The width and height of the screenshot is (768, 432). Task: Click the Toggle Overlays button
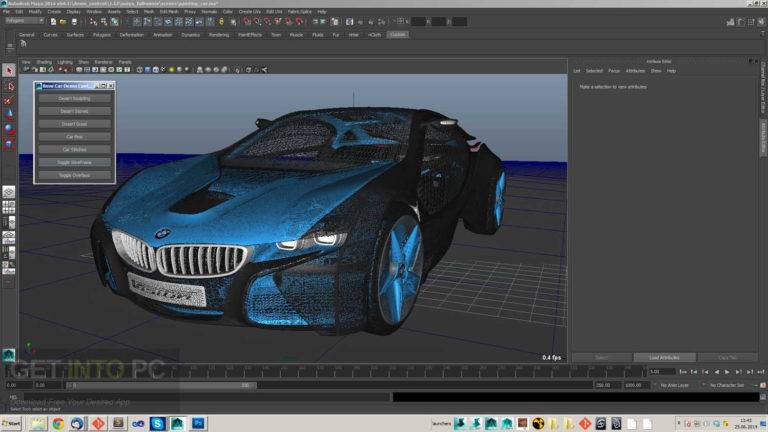click(x=74, y=175)
